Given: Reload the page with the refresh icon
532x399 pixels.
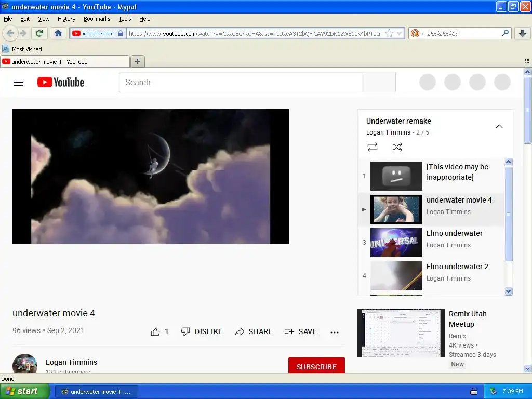Looking at the screenshot, I should click(39, 33).
